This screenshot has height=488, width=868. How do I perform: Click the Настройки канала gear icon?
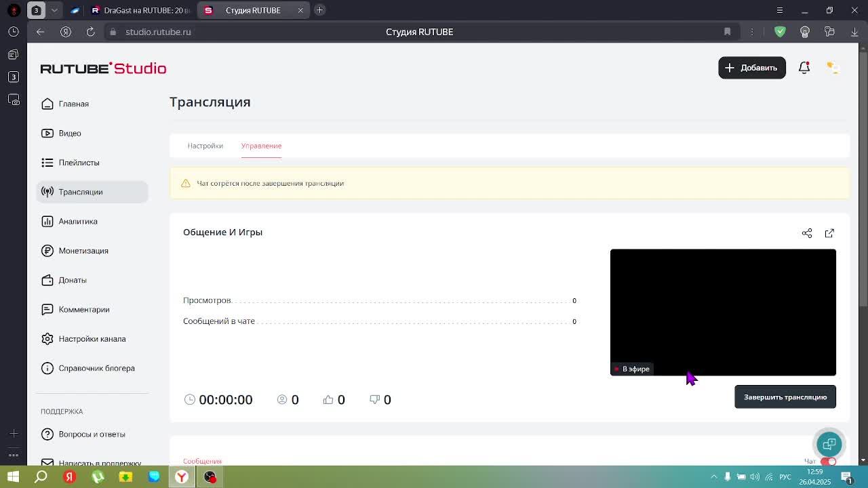point(47,339)
